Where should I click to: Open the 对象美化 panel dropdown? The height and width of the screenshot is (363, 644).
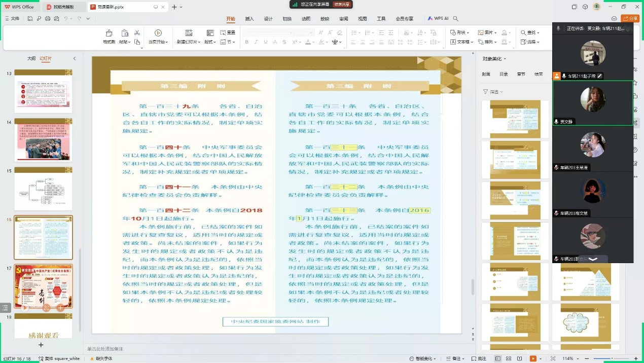[494, 59]
